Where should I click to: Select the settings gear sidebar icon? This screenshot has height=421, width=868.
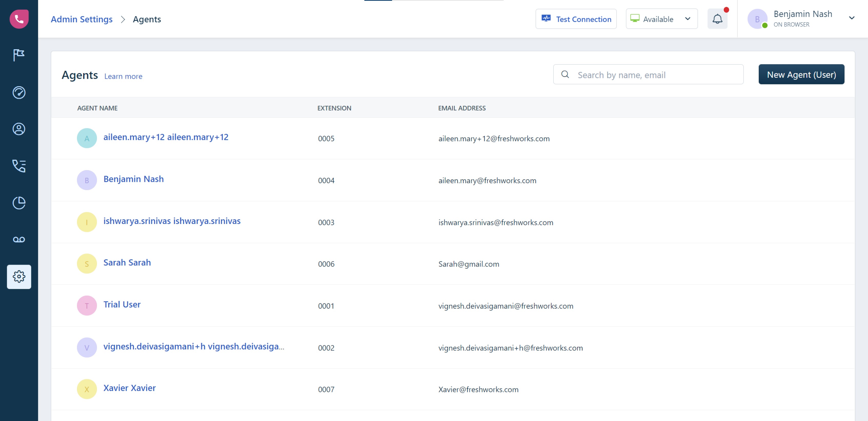tap(19, 276)
